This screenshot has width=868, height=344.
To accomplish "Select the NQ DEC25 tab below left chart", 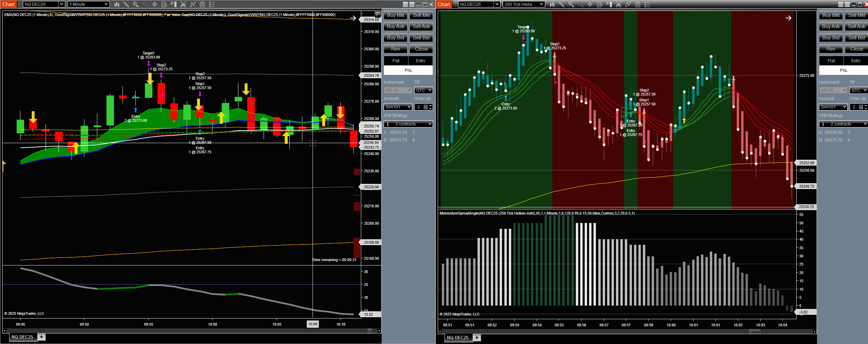I will coord(22,337).
